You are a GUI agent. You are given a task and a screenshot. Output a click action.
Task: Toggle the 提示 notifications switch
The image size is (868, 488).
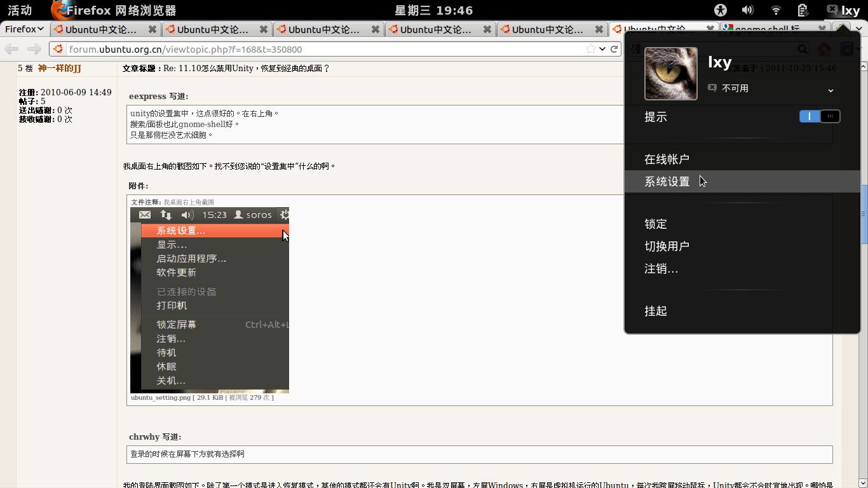click(x=820, y=116)
